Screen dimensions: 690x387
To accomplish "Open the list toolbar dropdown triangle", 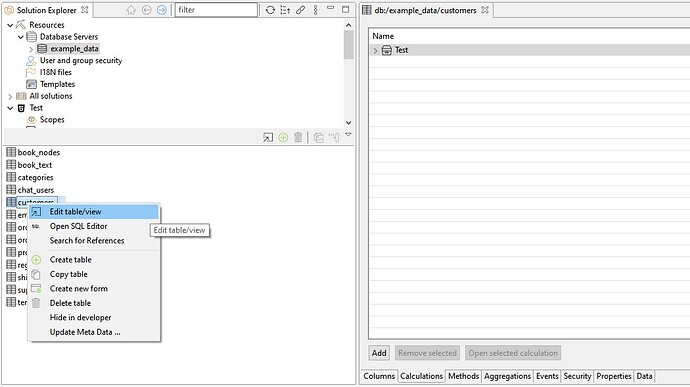I will pos(348,135).
